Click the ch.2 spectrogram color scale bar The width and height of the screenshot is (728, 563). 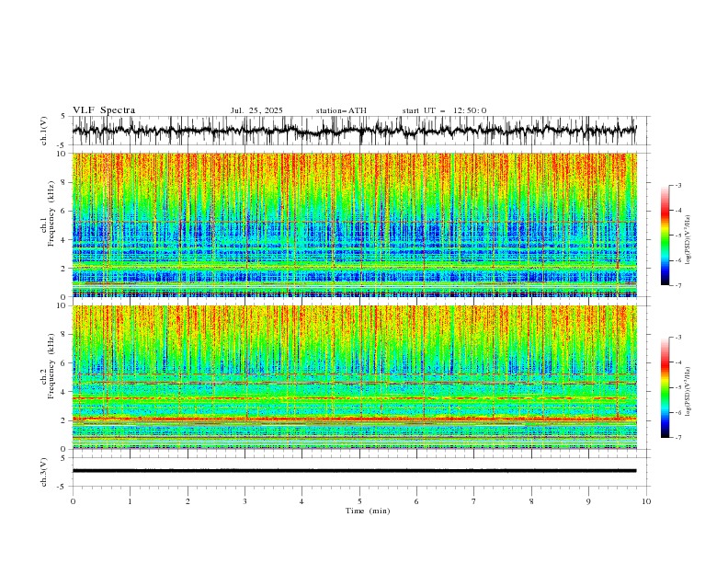665,387
